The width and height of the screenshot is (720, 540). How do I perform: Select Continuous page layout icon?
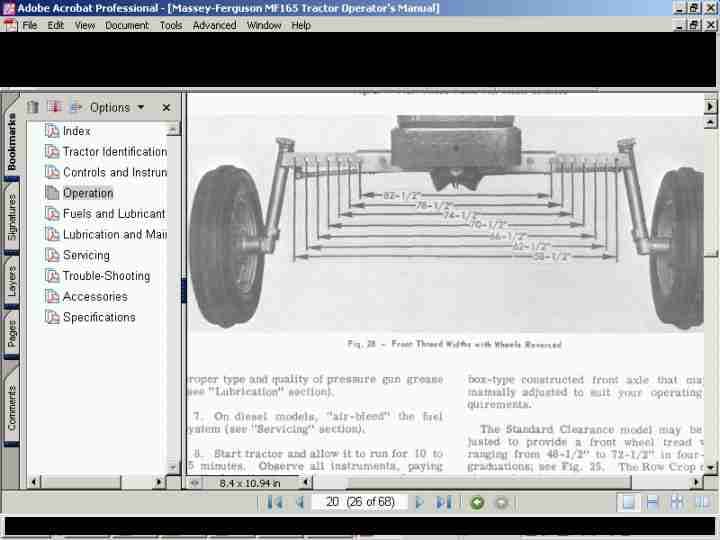(652, 502)
